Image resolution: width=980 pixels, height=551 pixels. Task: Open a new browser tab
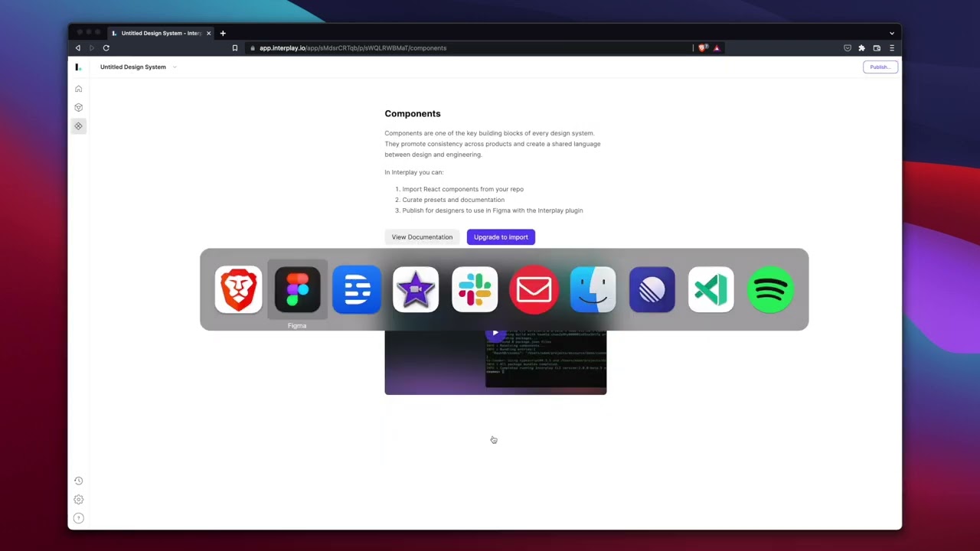(x=223, y=34)
